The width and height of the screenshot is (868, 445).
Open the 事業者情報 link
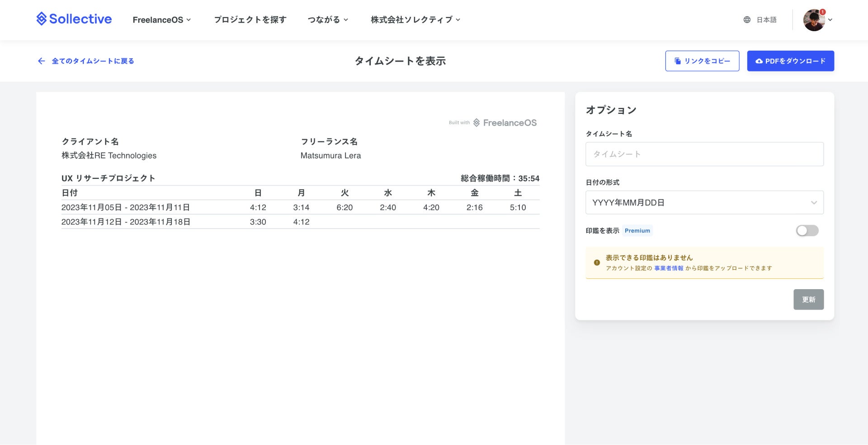coord(669,268)
